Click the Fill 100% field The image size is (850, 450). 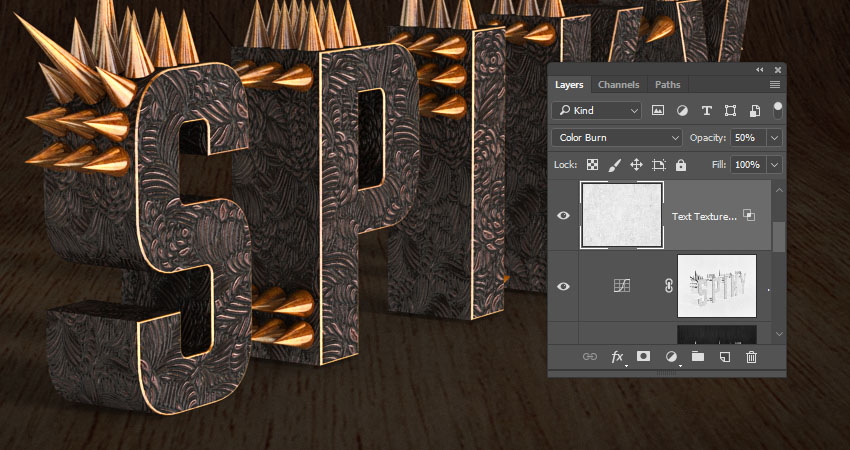748,165
